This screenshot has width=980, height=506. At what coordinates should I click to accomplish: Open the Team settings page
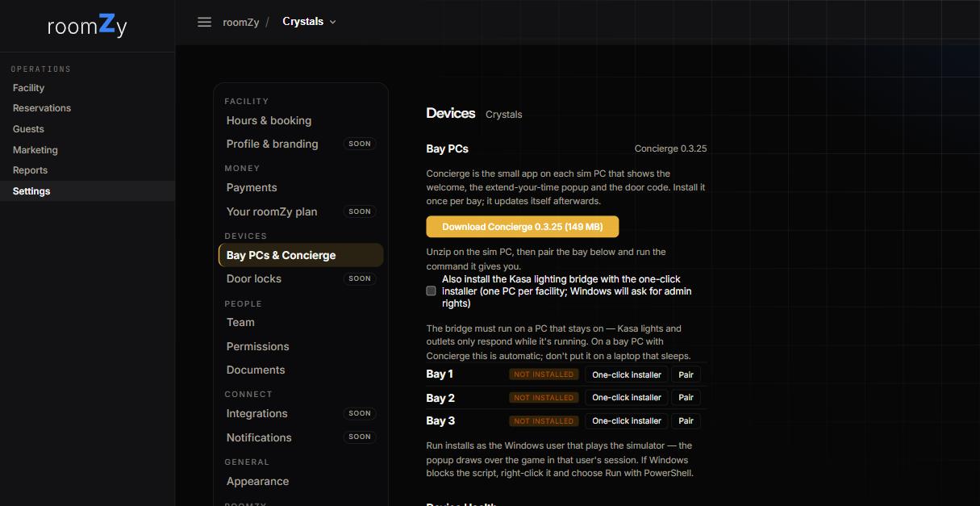tap(300, 322)
